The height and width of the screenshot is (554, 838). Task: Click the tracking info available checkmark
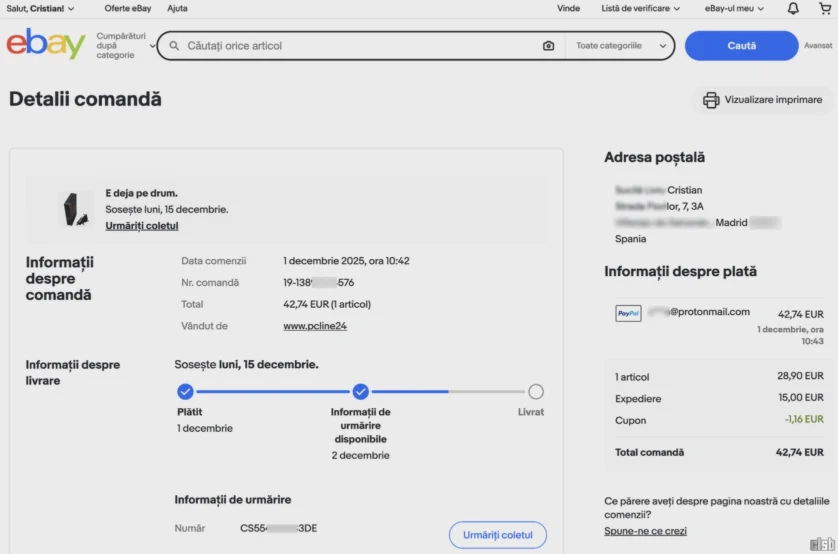click(x=361, y=392)
